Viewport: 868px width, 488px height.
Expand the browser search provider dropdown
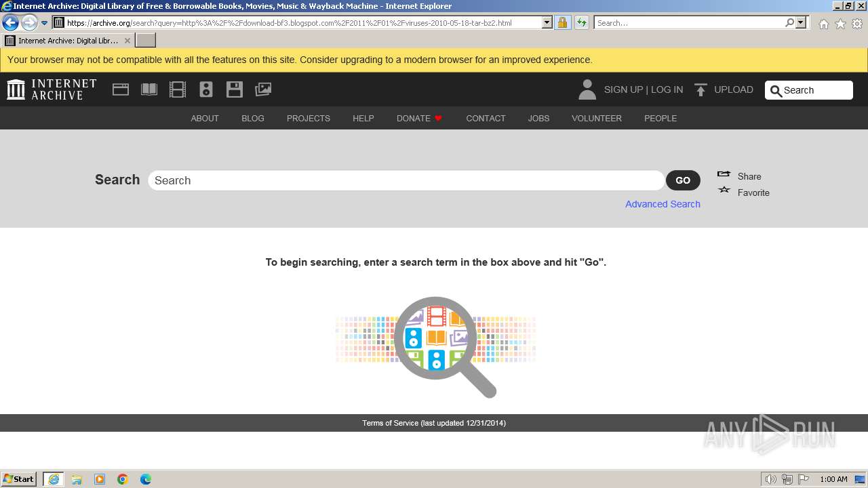(802, 22)
